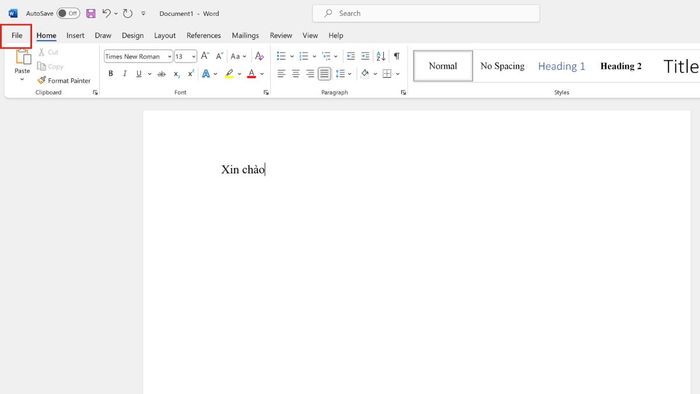Open the highlight color dropdown arrow

click(x=239, y=74)
